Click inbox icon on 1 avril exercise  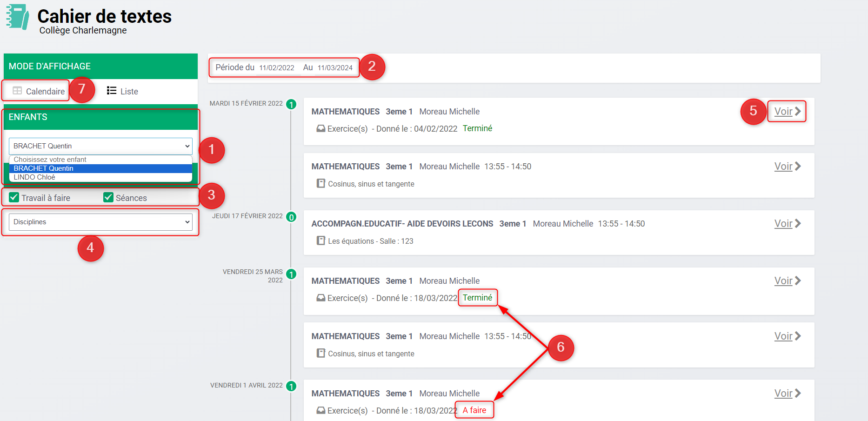320,410
